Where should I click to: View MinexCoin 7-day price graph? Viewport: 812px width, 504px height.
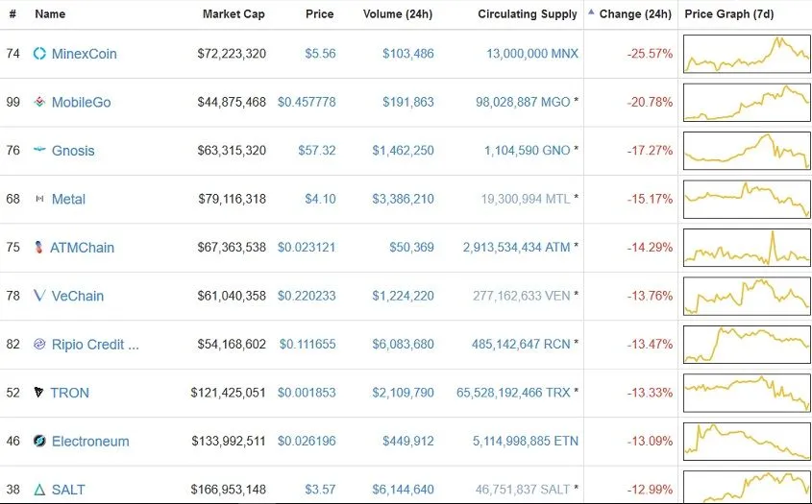(x=748, y=54)
